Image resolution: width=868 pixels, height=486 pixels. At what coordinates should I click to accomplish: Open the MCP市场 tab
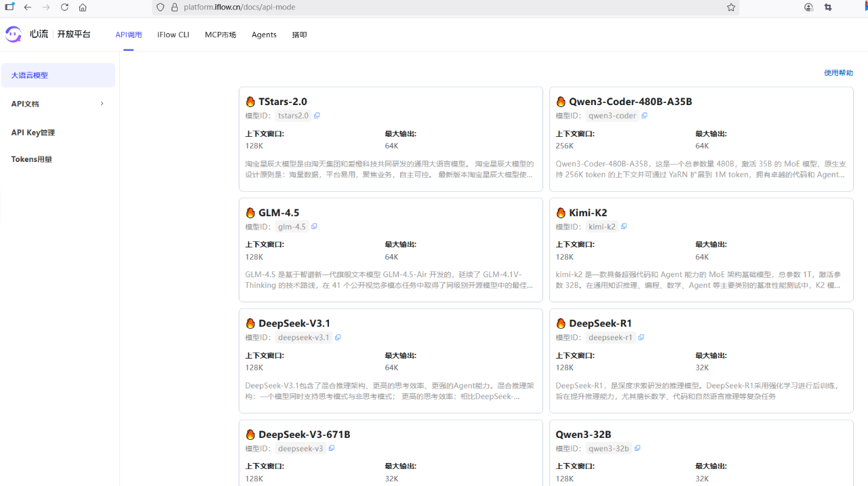pyautogui.click(x=220, y=35)
